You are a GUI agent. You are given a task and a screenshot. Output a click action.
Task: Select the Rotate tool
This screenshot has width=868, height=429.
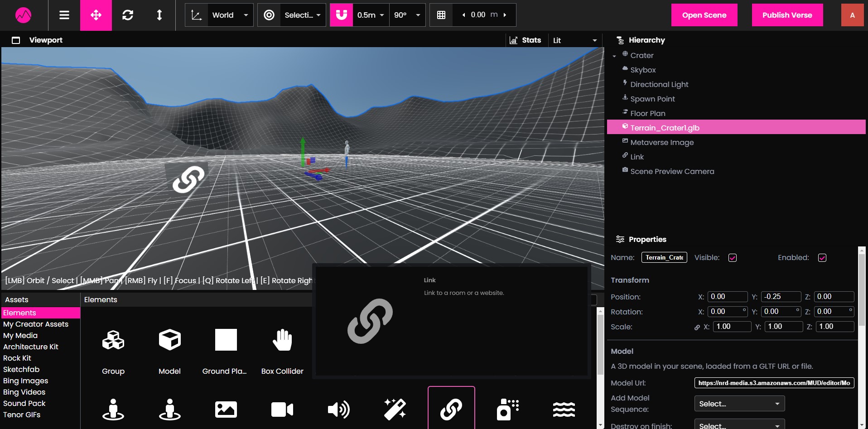(128, 15)
